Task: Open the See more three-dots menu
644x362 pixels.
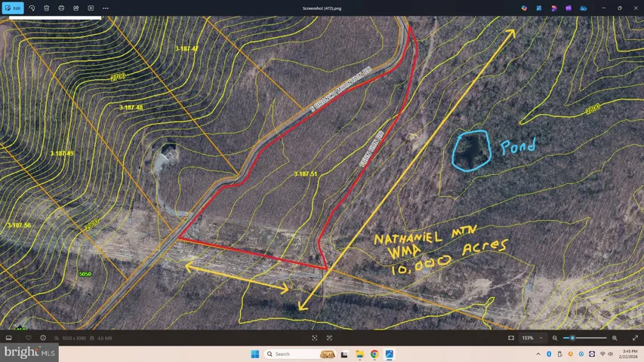Action: click(x=106, y=8)
